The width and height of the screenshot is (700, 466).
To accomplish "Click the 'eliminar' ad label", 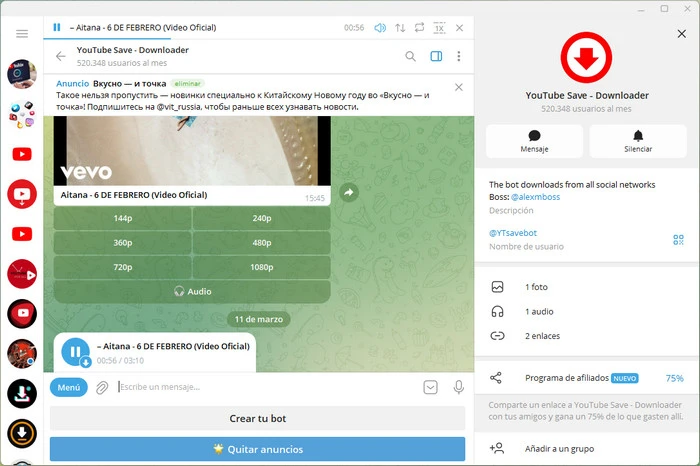I will (188, 83).
